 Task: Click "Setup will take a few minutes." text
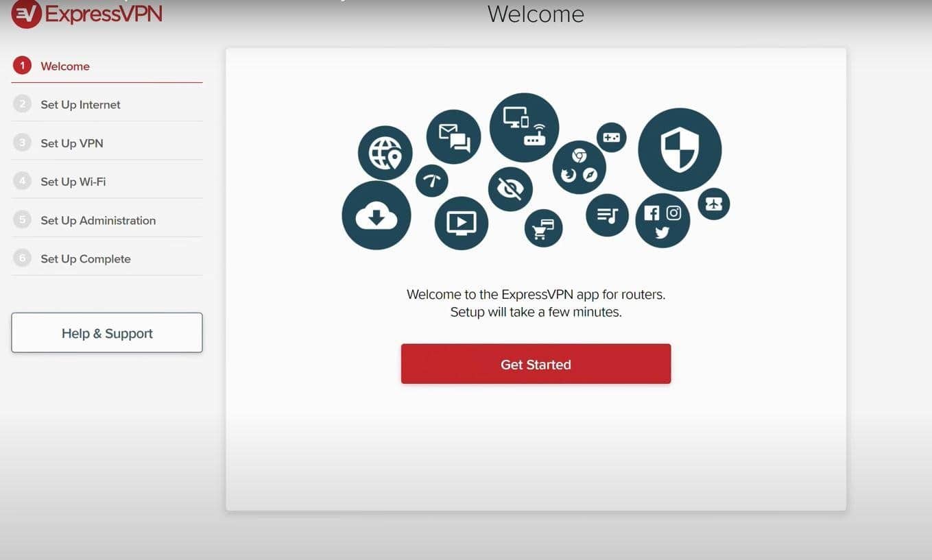[x=536, y=313]
